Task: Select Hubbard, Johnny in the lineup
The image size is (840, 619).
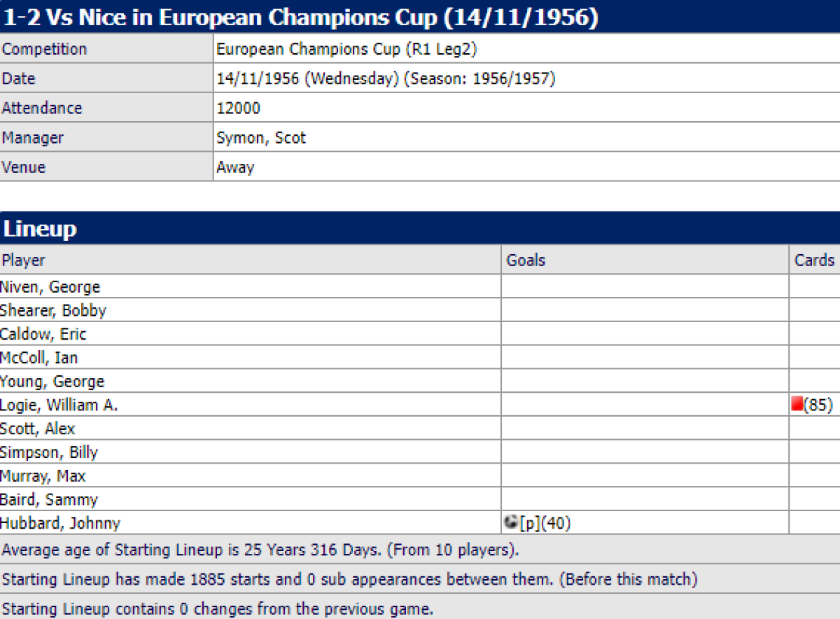Action: 60,523
